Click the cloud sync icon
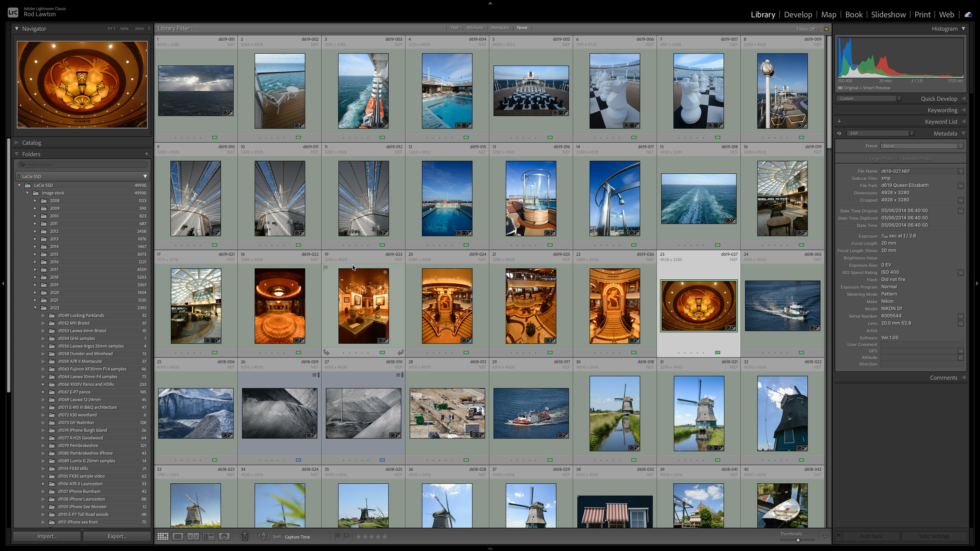The height and width of the screenshot is (551, 980). (x=968, y=15)
